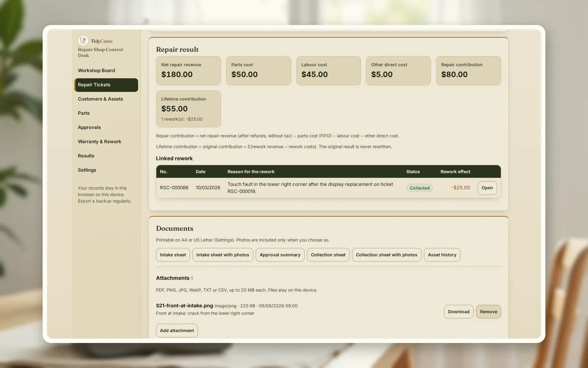
Task: Remove the S21-front-at-intake.png attachment
Action: (488, 312)
